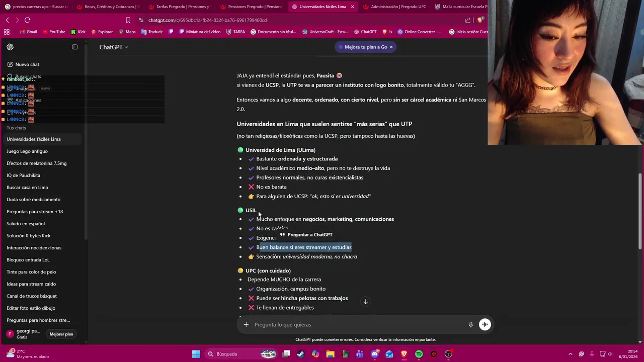Viewport: 644px width, 362px height.
Task: Open Juego Lego antiguo chat
Action: click(x=27, y=151)
